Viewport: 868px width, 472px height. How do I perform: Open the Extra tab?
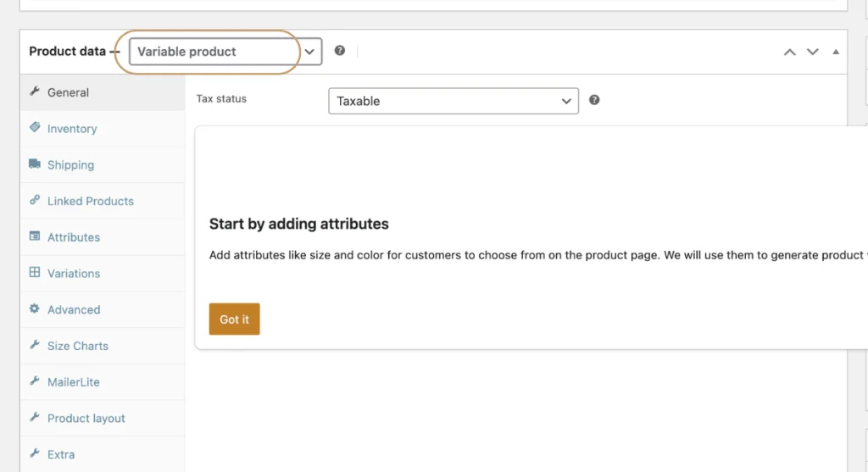103,454
